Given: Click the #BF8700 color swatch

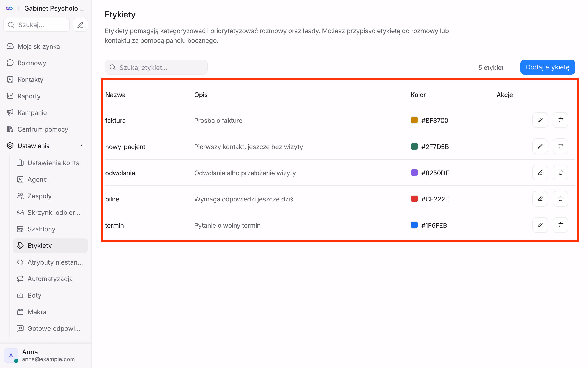Looking at the screenshot, I should (414, 120).
